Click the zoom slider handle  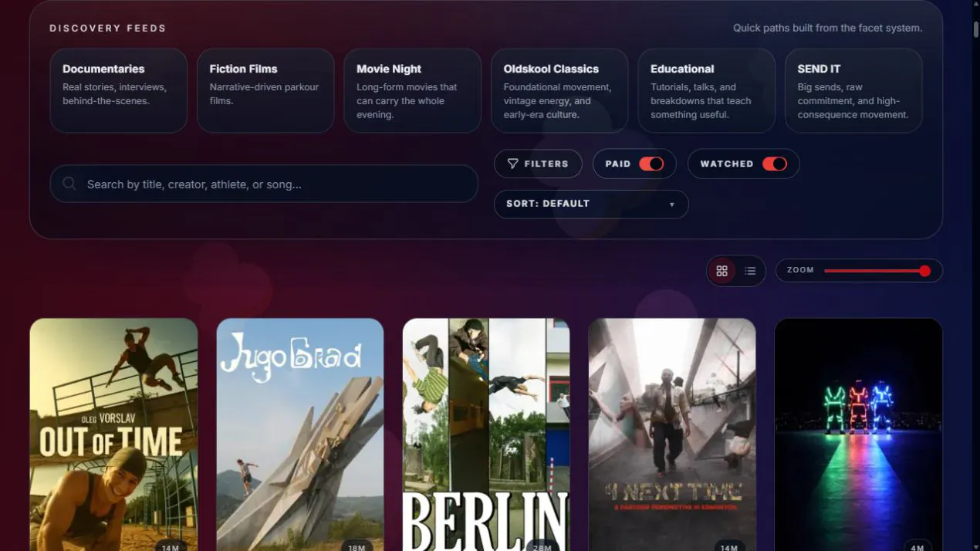click(x=924, y=271)
